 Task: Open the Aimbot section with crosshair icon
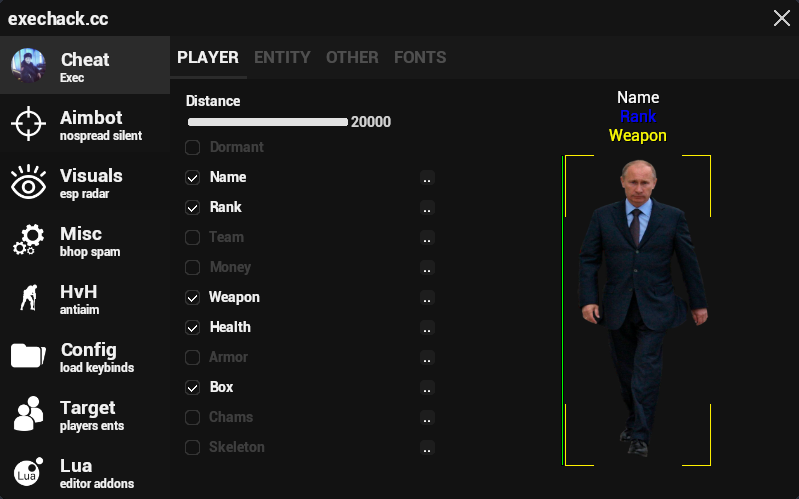point(28,124)
